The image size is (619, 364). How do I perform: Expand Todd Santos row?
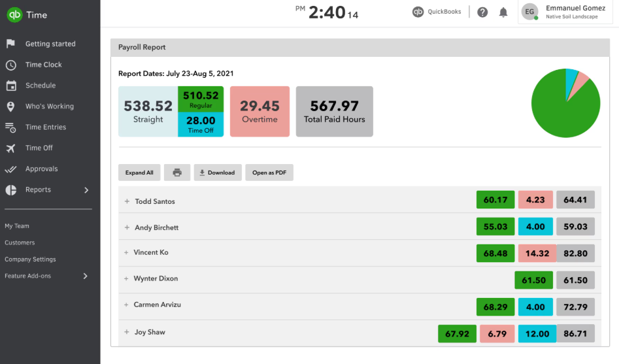[127, 201]
